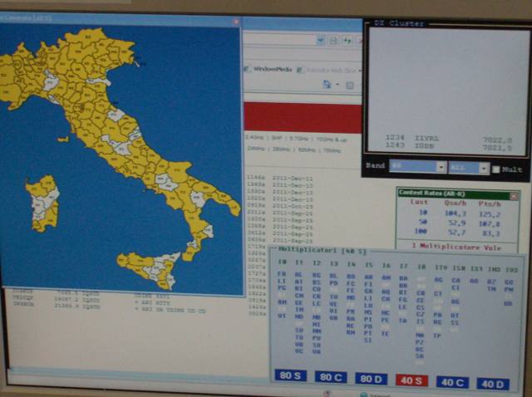The height and width of the screenshot is (397, 532).
Task: Click the PZ multiplier under I8
Action: coord(420,342)
